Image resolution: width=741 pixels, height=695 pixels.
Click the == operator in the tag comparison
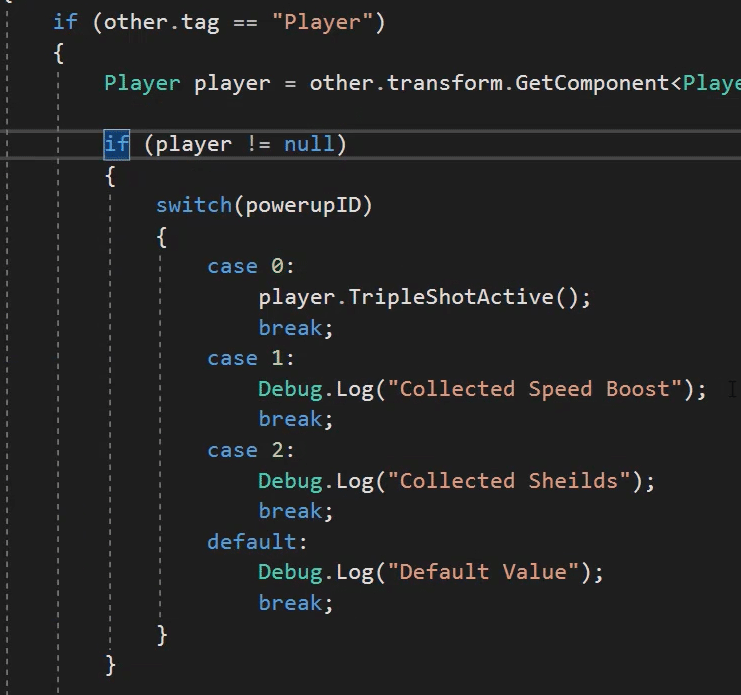246,23
